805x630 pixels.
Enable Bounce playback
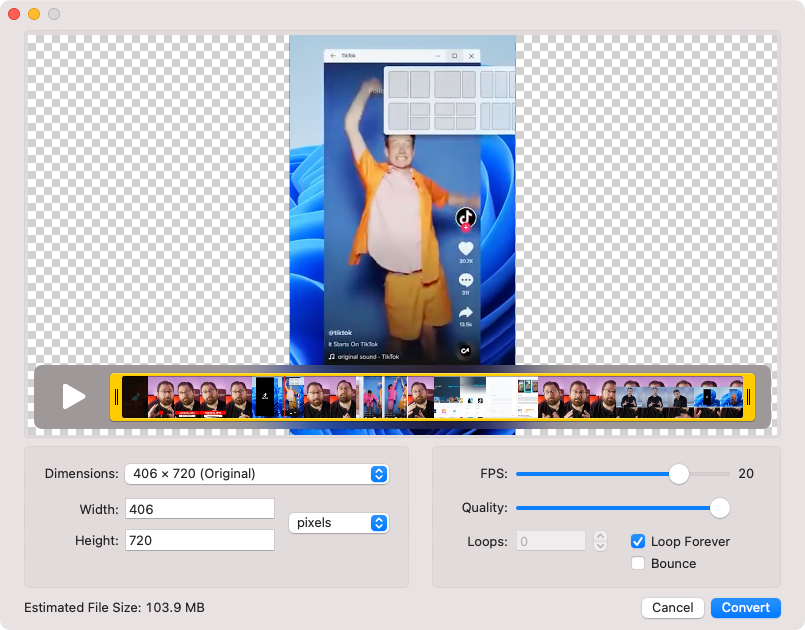point(637,563)
